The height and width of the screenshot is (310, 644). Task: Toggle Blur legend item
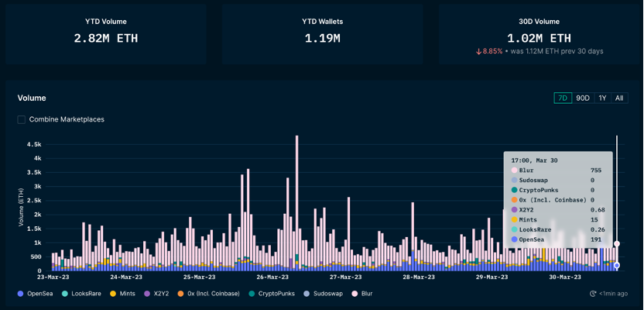tap(361, 294)
